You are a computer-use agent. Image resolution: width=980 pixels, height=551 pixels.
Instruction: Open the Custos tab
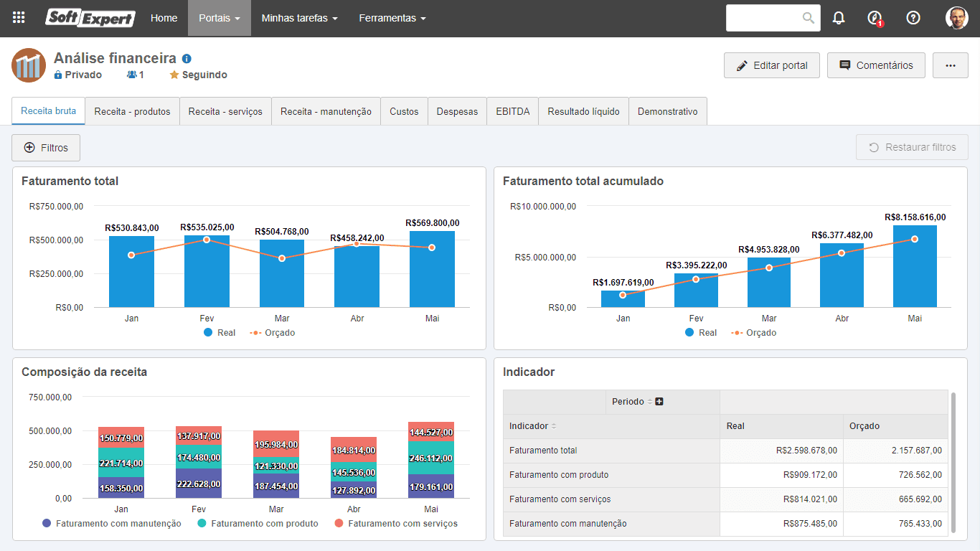(x=404, y=111)
